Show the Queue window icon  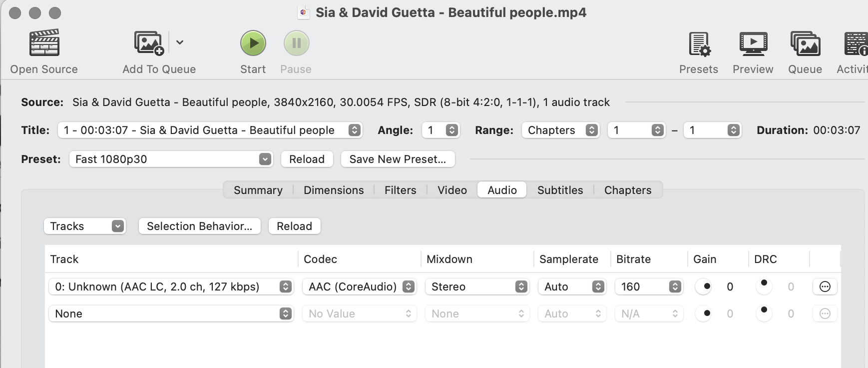pyautogui.click(x=805, y=44)
